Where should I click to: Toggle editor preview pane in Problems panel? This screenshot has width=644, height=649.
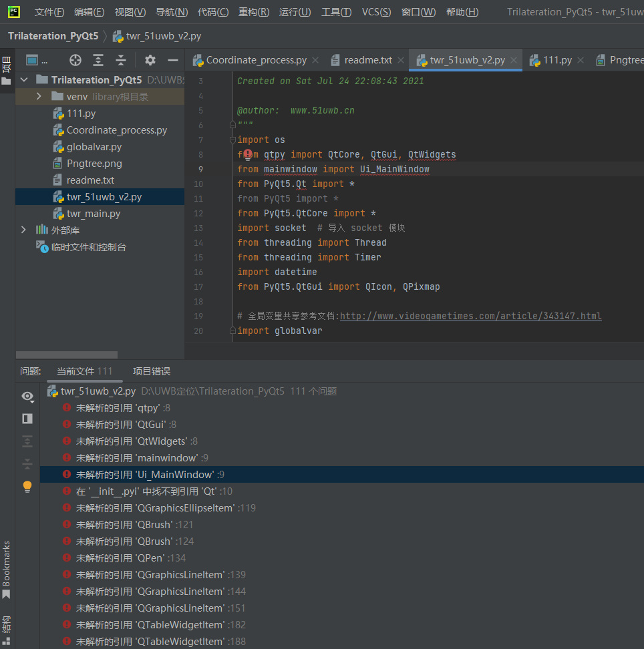(x=27, y=419)
